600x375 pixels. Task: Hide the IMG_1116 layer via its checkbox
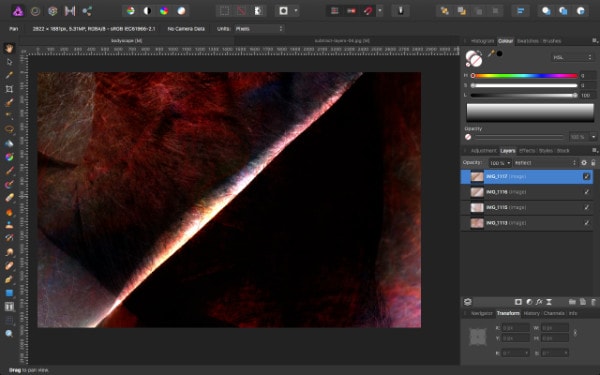point(586,192)
